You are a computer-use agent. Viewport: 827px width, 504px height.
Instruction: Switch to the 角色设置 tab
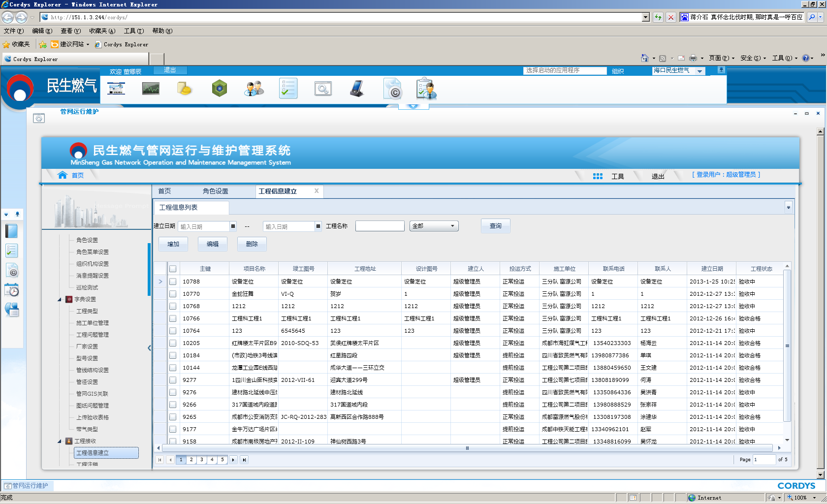point(215,191)
